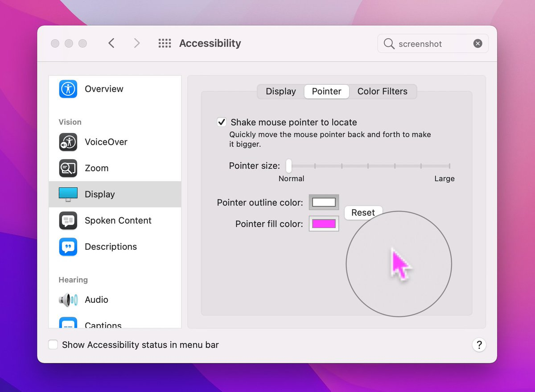Select the Display monitor icon
Screen dimensions: 535x392
[68, 194]
